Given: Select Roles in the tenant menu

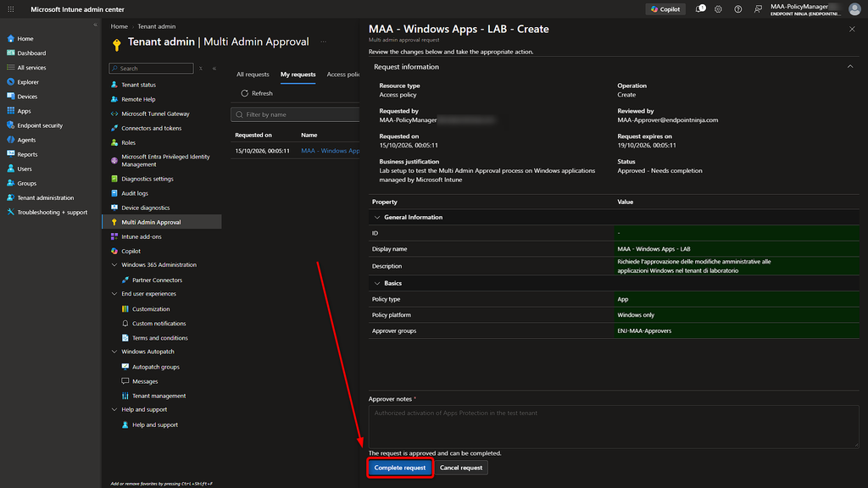Looking at the screenshot, I should [x=128, y=142].
